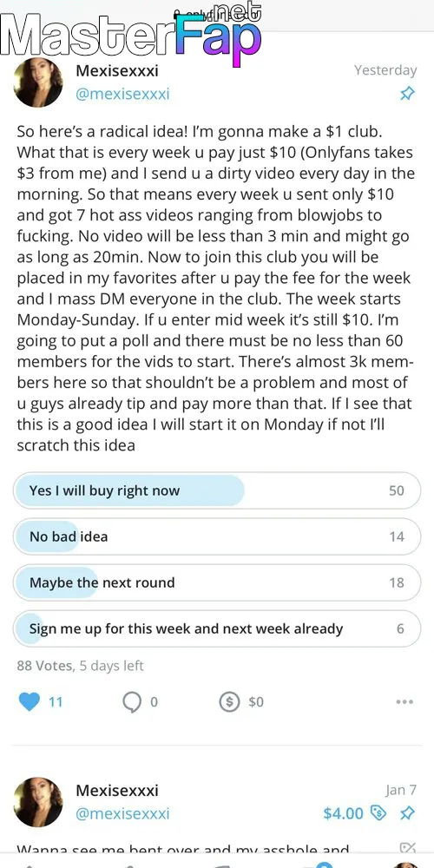The image size is (434, 868).
Task: Vote 'Yes I will buy right now'
Action: [217, 490]
